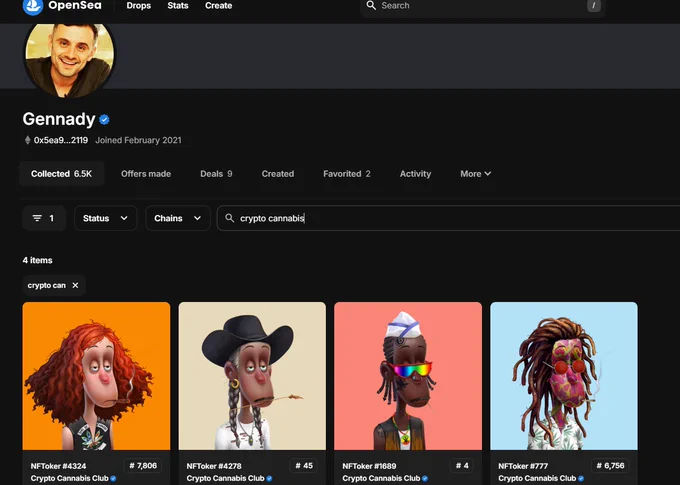Viewport: 680px width, 485px height.
Task: Open the Stats menu
Action: 178,6
